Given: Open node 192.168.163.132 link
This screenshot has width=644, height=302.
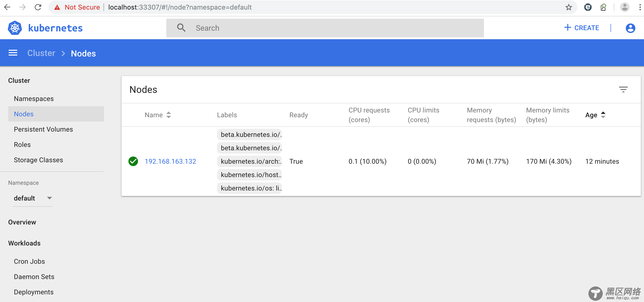Looking at the screenshot, I should coord(170,161).
